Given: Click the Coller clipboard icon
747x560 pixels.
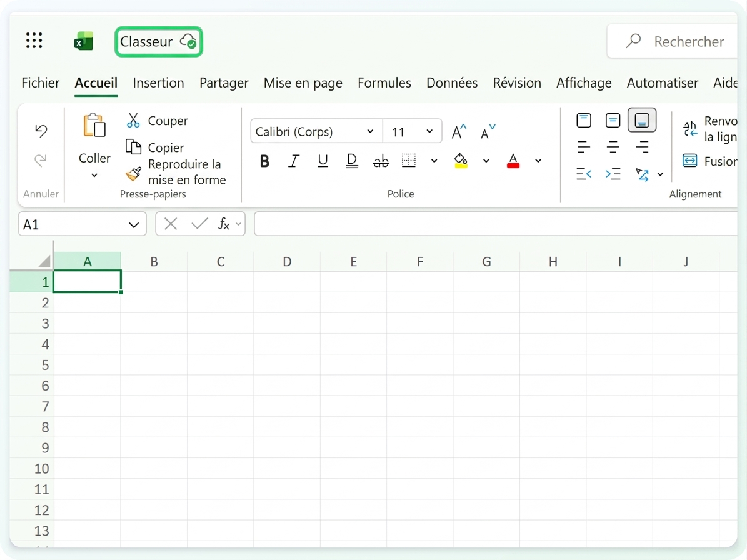Looking at the screenshot, I should tap(94, 125).
